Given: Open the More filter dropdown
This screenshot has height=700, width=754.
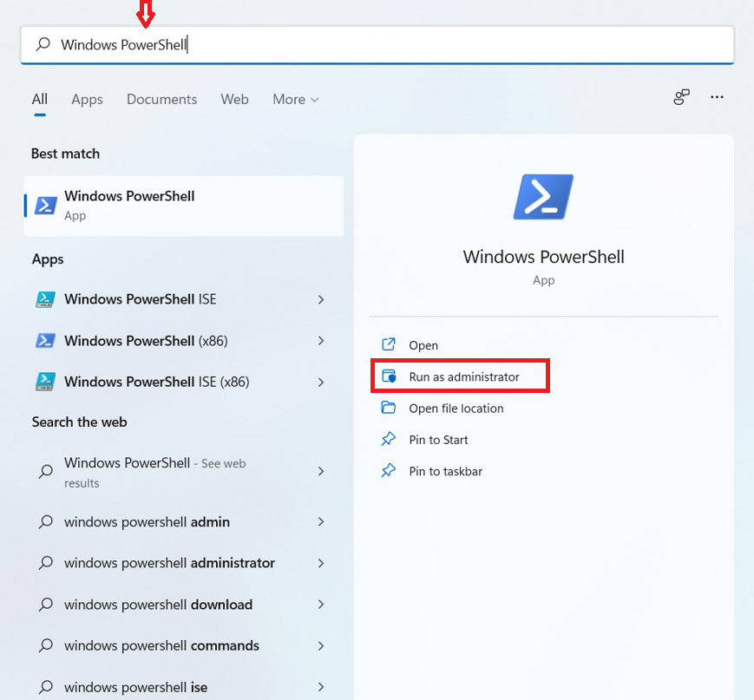Looking at the screenshot, I should 296,99.
